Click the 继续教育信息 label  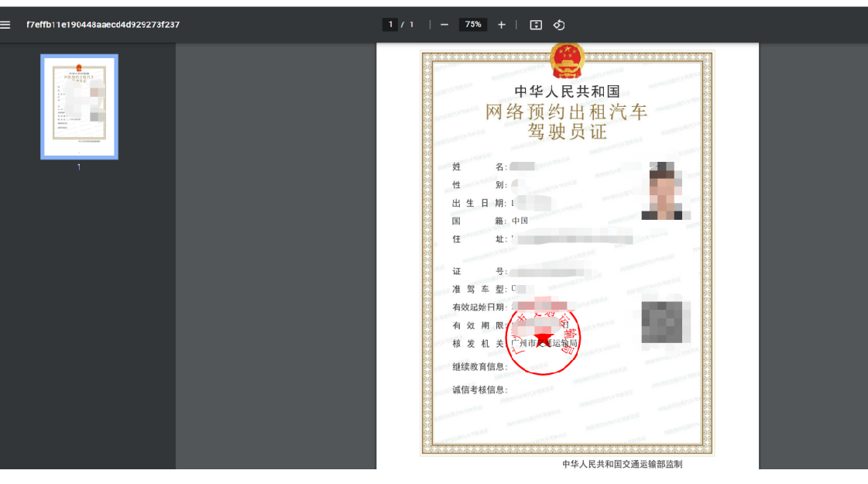click(x=479, y=366)
